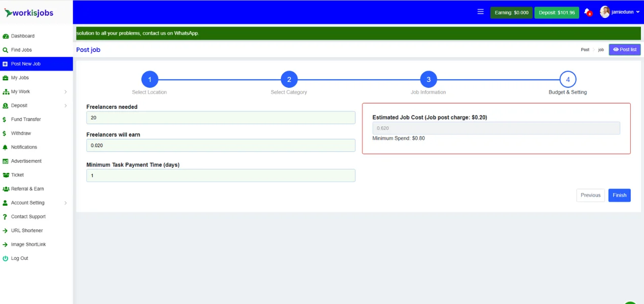
Task: Expand the My Work submenu
Action: point(65,92)
